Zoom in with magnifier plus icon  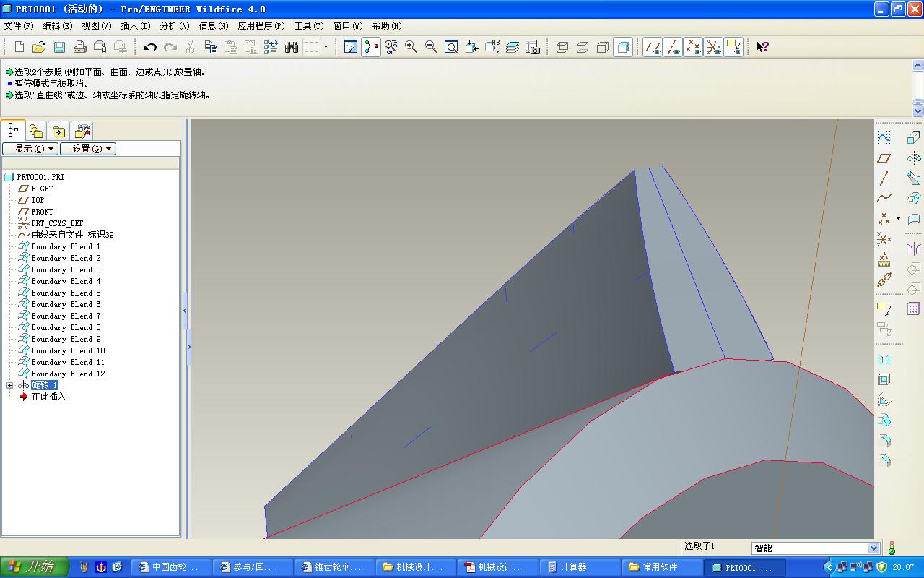[411, 47]
